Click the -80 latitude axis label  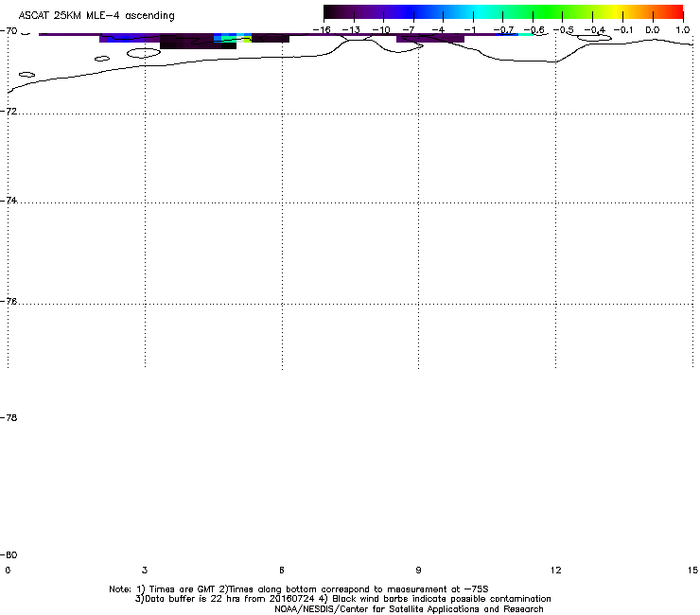tap(9, 554)
